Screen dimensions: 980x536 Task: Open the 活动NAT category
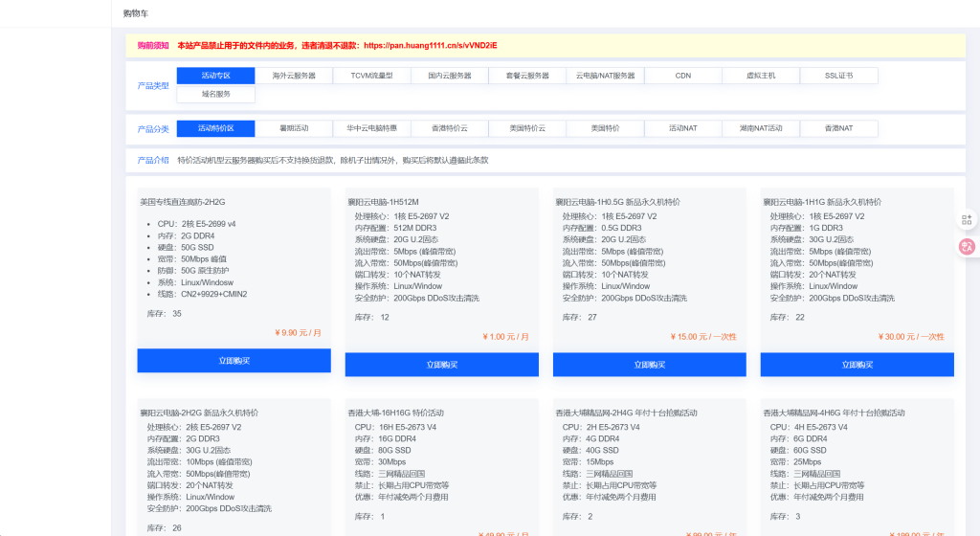[683, 128]
